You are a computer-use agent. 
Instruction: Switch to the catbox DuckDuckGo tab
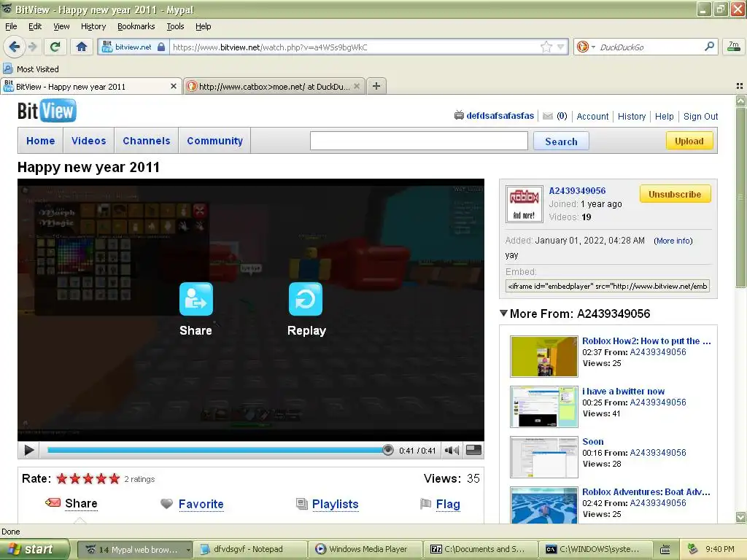point(274,86)
